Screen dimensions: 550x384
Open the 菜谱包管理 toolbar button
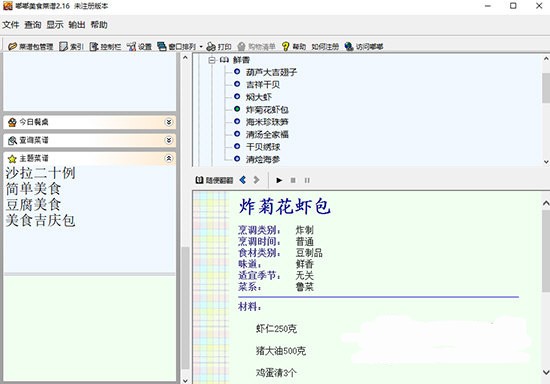coord(31,46)
